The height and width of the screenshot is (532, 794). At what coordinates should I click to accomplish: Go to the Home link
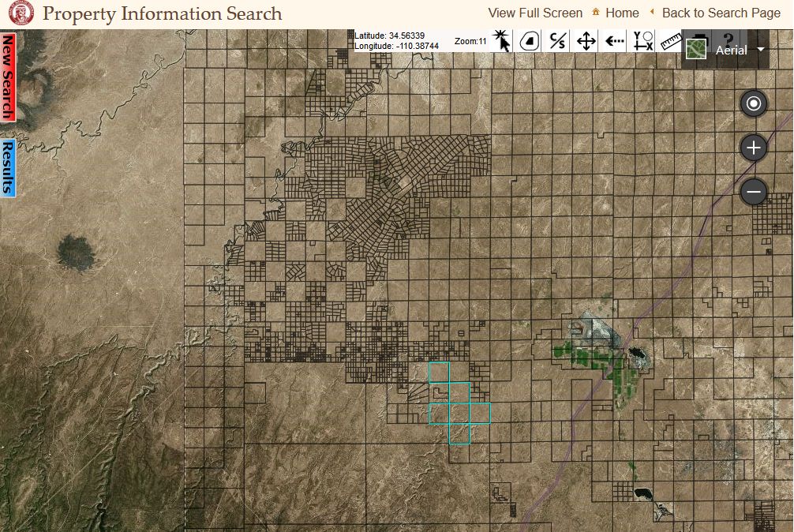(622, 13)
